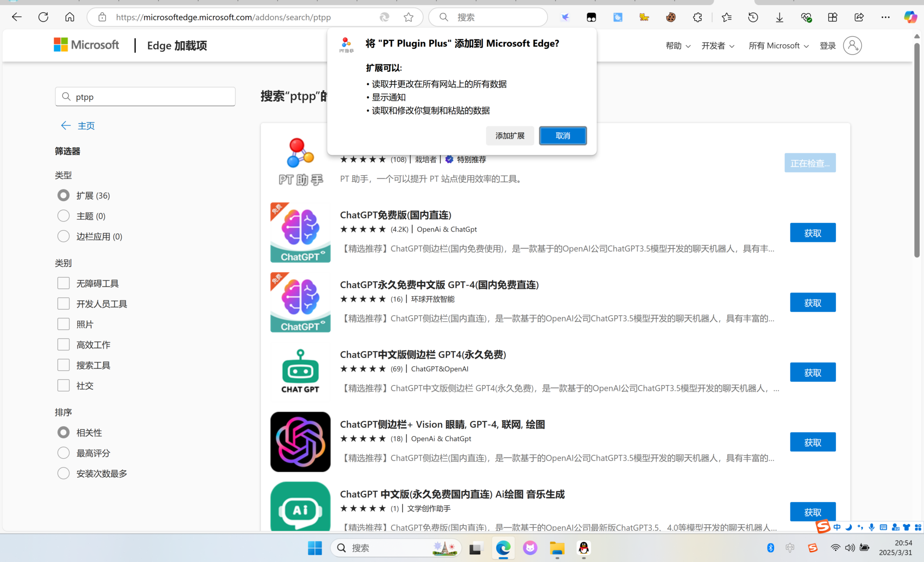Open the Copilot icon in toolbar
Viewport: 924px width, 562px height.
pos(910,17)
